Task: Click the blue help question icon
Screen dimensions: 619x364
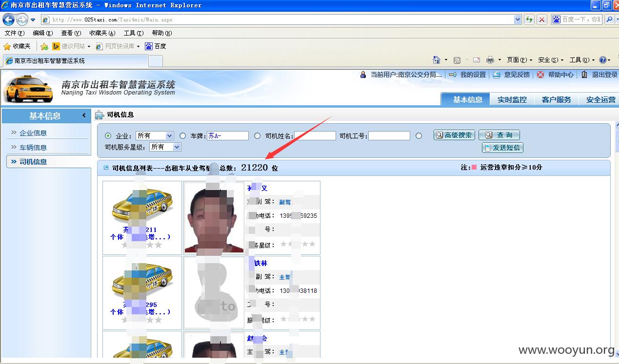Action: coord(603,60)
